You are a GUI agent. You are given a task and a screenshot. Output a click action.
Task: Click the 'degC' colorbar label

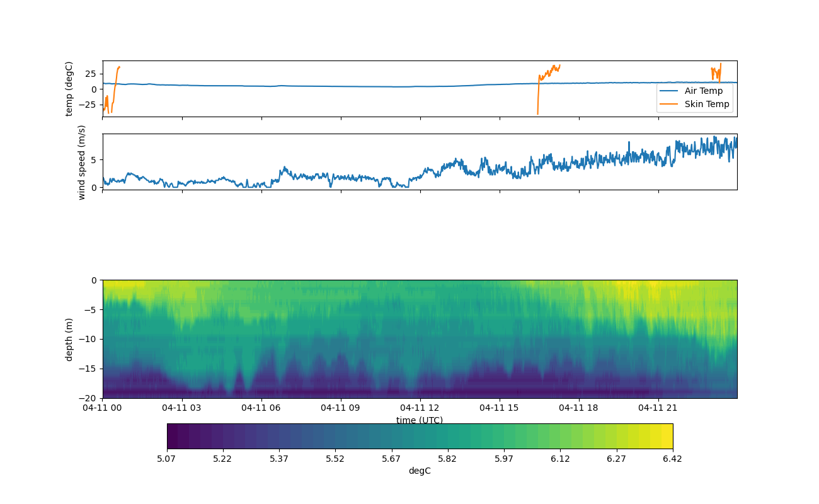(x=420, y=471)
